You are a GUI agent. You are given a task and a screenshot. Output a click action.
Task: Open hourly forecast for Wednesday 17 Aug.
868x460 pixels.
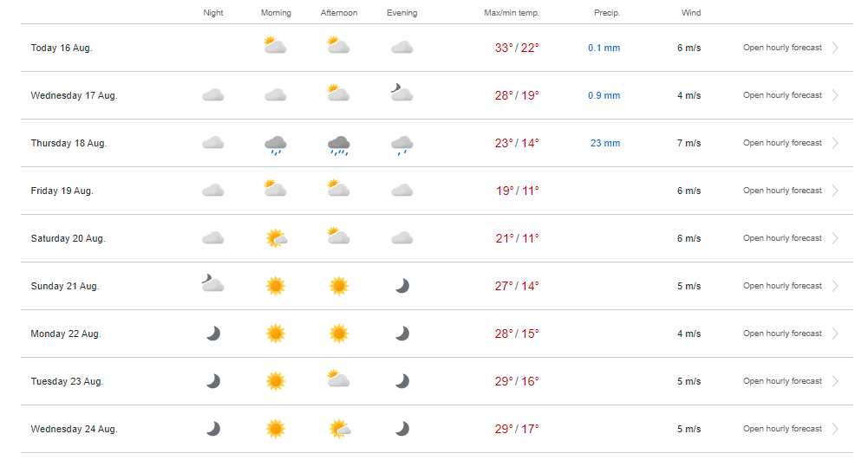(782, 95)
